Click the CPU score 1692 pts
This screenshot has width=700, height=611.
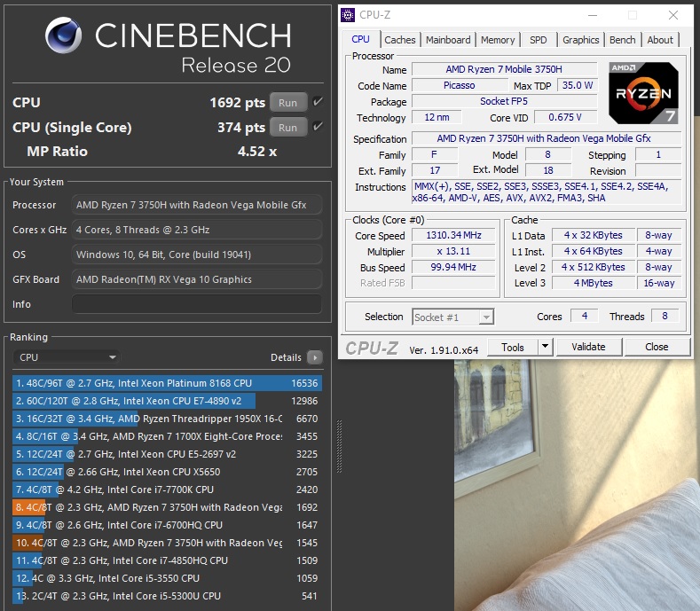(238, 103)
